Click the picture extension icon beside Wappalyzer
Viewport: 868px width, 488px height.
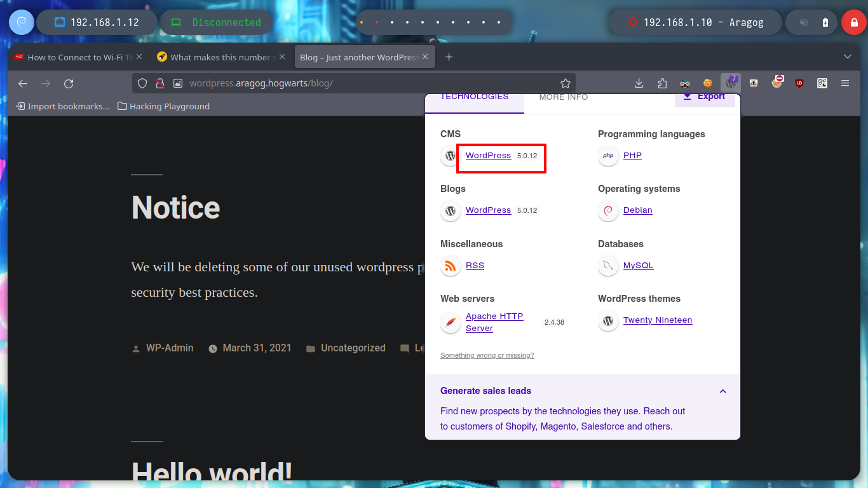click(754, 83)
